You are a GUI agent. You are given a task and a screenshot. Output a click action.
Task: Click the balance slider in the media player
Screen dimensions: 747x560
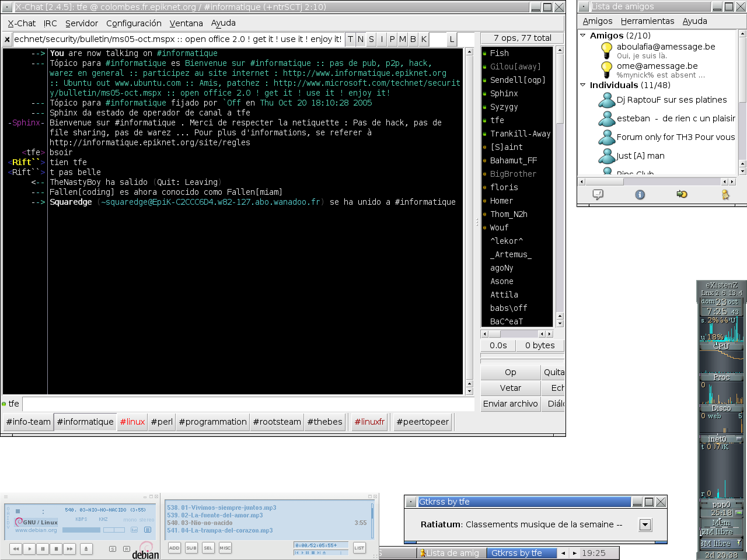point(114,530)
